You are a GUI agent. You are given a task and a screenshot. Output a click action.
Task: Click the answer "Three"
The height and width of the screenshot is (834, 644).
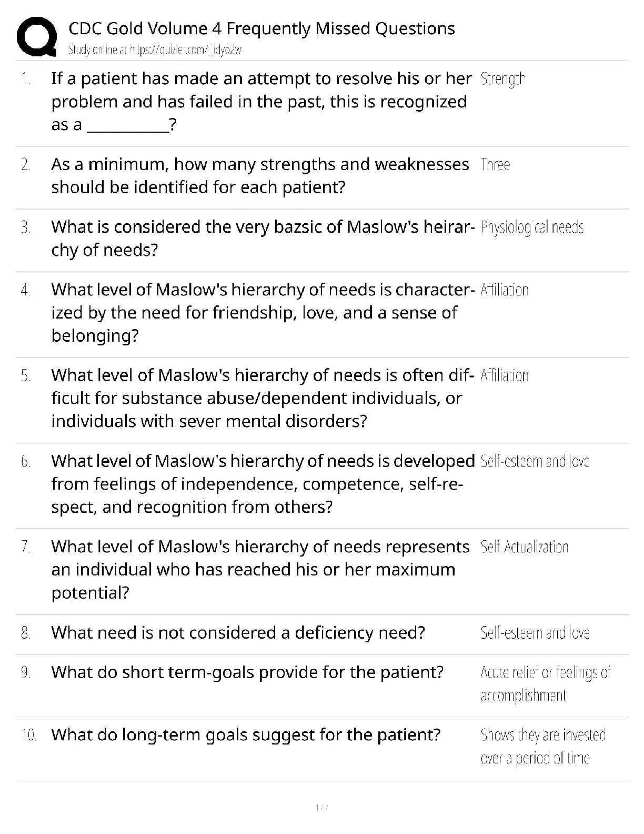click(x=495, y=165)
